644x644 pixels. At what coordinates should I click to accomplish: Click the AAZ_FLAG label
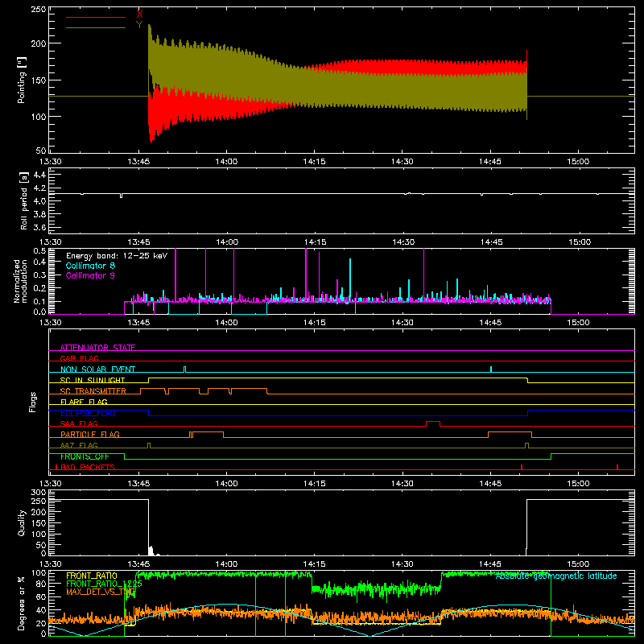pyautogui.click(x=79, y=445)
